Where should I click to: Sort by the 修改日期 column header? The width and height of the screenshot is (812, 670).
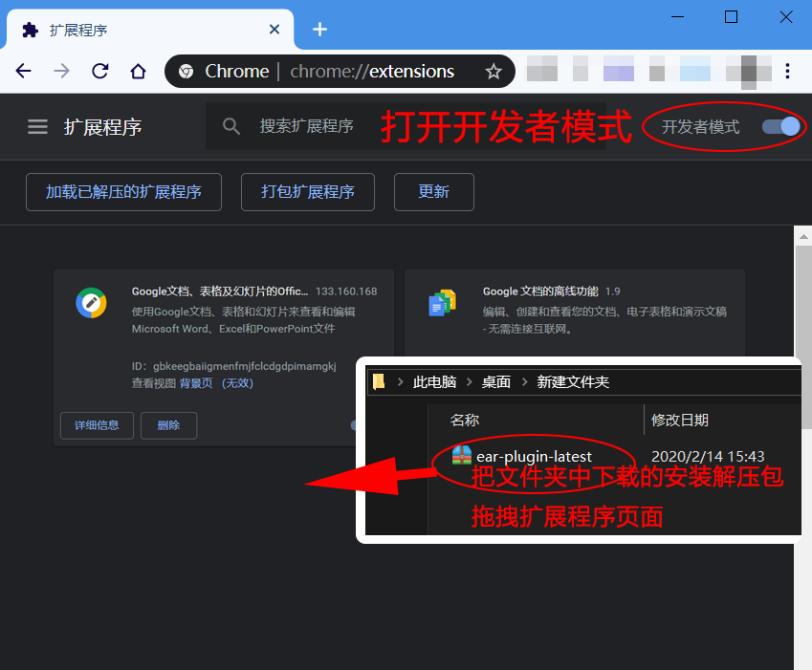coord(679,421)
